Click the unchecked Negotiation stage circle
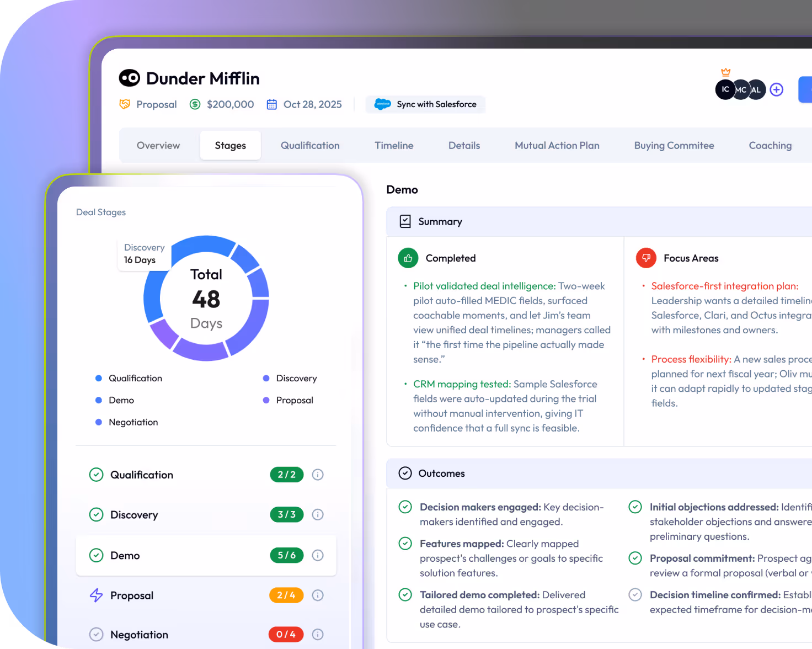Image resolution: width=812 pixels, height=649 pixels. click(96, 634)
